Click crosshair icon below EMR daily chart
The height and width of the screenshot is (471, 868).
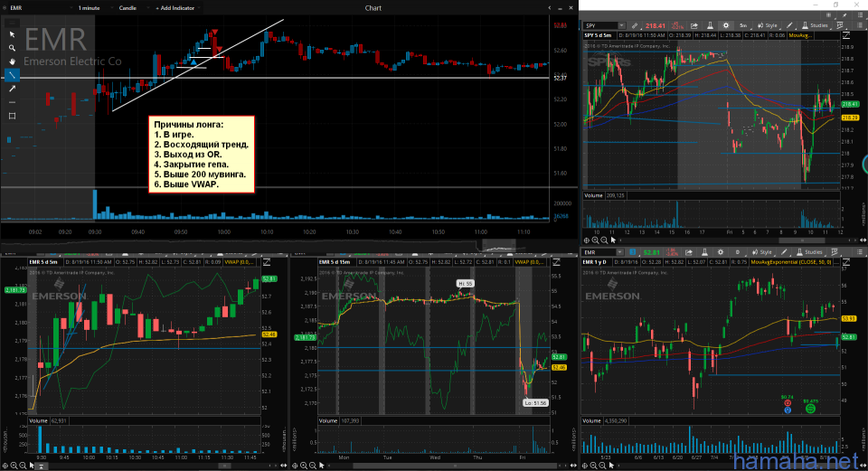click(585, 466)
